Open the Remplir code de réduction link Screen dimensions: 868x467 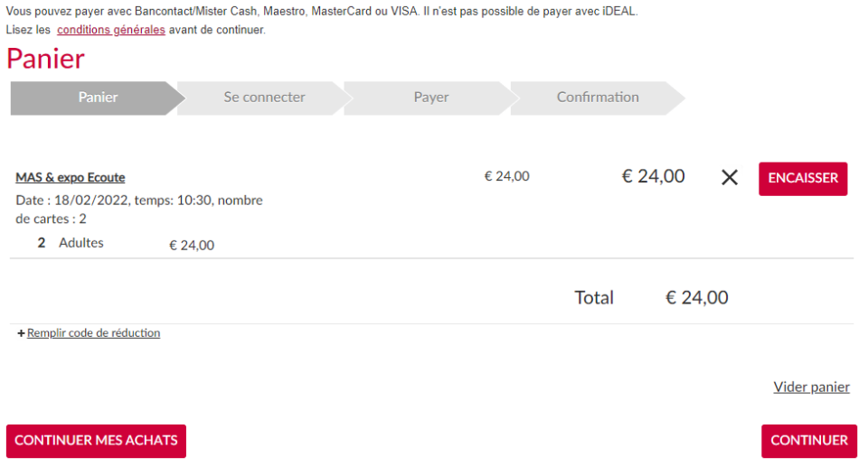(93, 333)
